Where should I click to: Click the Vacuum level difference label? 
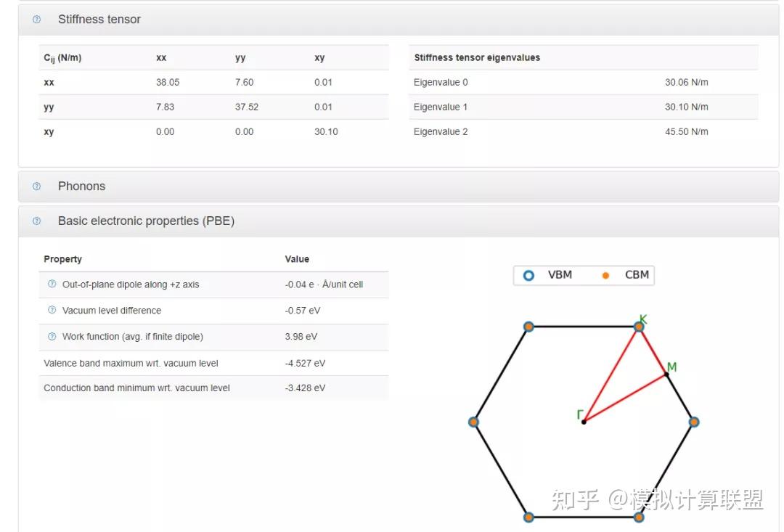(x=112, y=311)
